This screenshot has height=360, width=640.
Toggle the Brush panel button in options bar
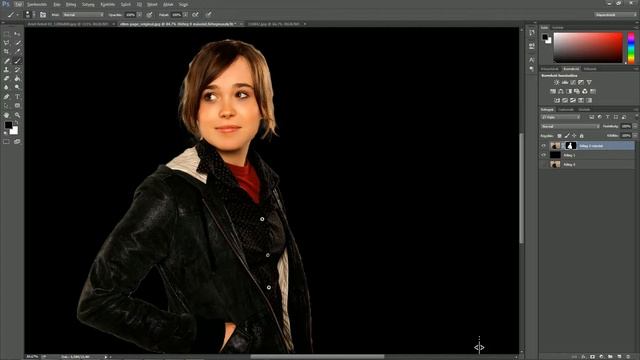click(43, 15)
